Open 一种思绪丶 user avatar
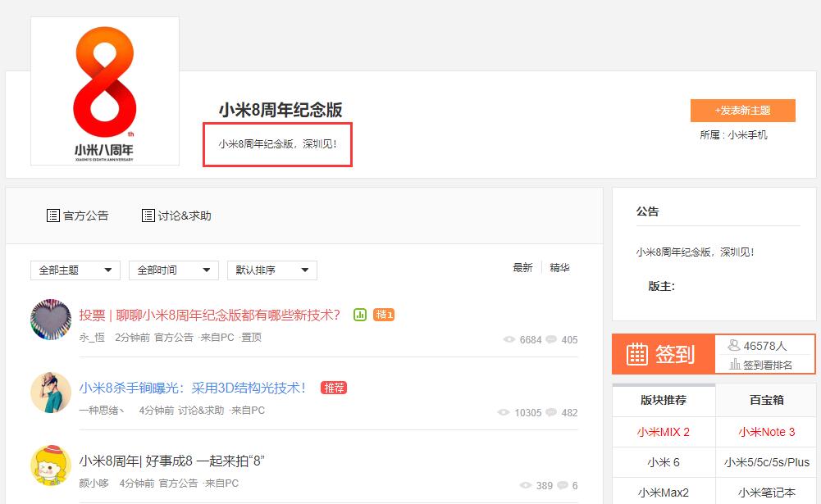Screen dimensions: 821x504 51,393
